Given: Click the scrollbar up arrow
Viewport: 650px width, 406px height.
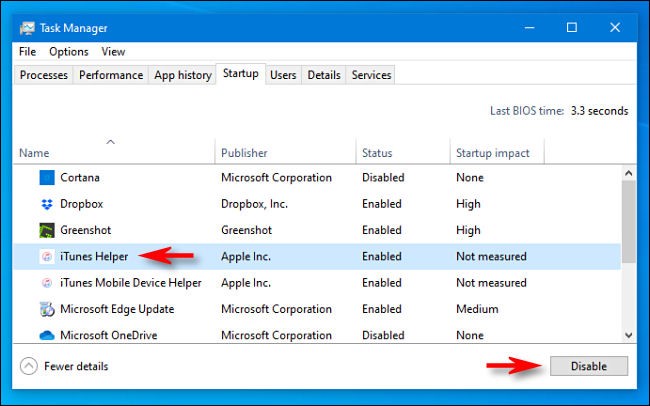Looking at the screenshot, I should pos(628,173).
